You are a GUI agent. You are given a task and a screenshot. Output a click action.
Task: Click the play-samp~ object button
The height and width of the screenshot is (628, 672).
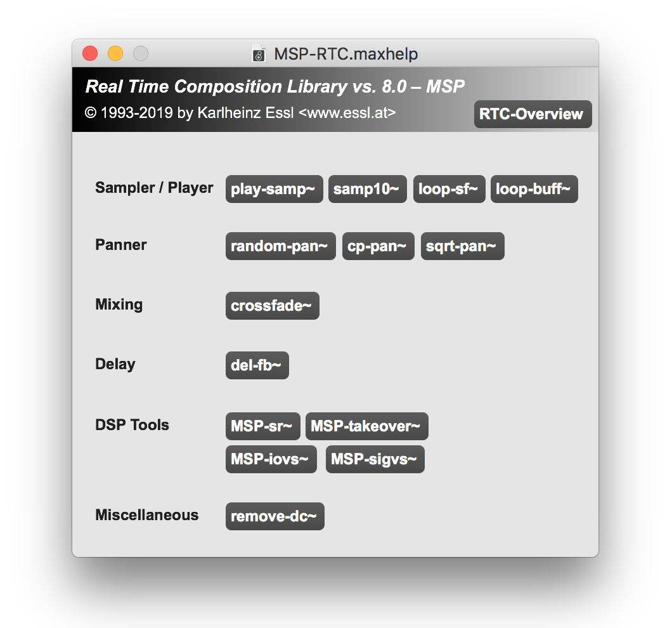pyautogui.click(x=274, y=189)
